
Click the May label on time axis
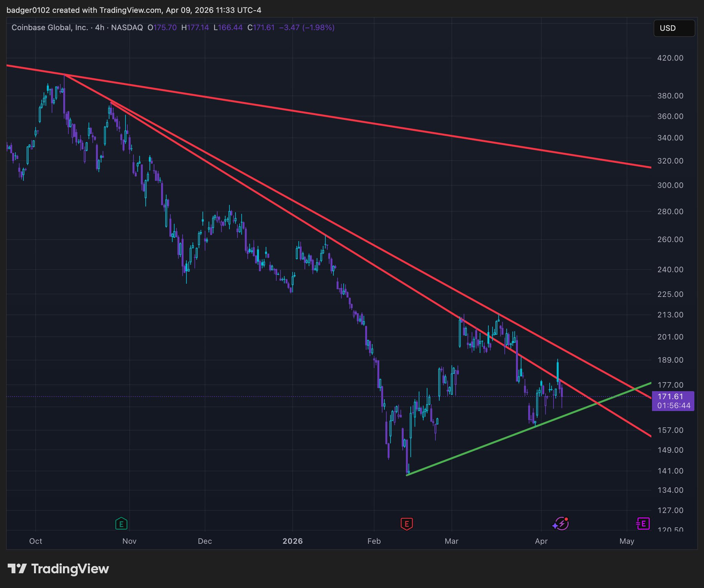627,541
